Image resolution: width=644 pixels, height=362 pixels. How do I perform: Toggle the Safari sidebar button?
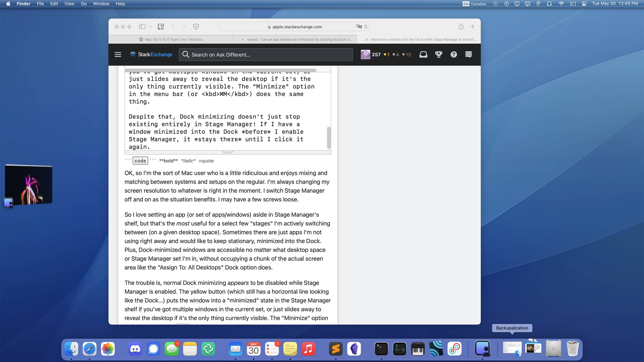pos(142,27)
